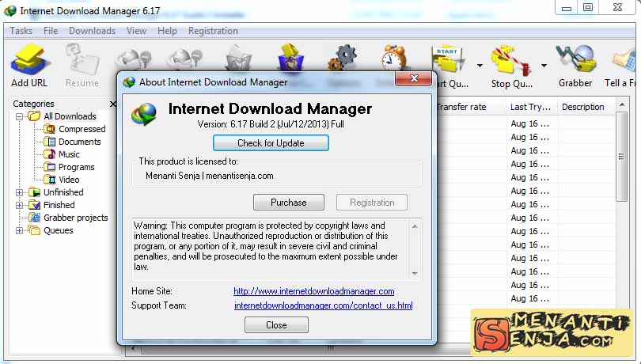Open the Downloads menu
Screen dimensions: 641x364
[92, 31]
